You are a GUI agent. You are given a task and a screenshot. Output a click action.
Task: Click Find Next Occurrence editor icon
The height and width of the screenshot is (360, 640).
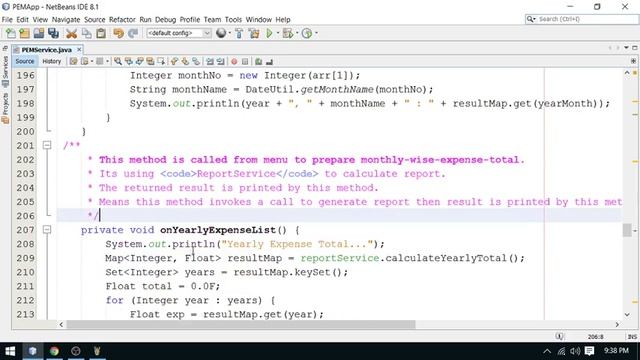click(x=140, y=62)
